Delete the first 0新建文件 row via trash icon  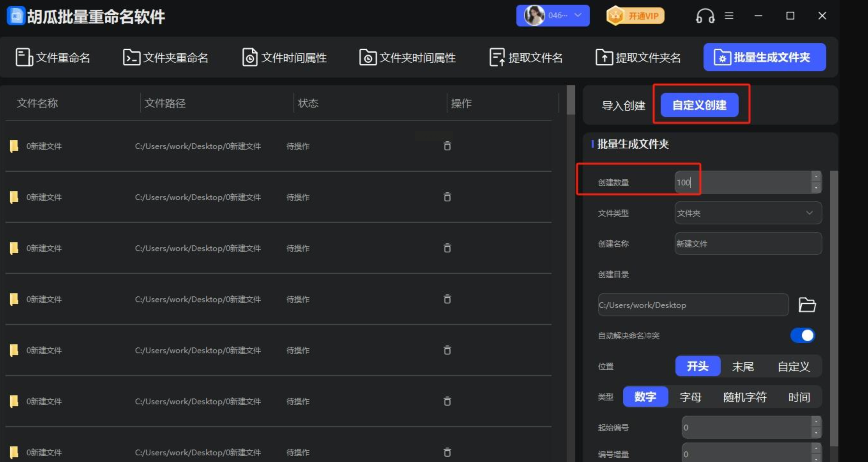(447, 146)
